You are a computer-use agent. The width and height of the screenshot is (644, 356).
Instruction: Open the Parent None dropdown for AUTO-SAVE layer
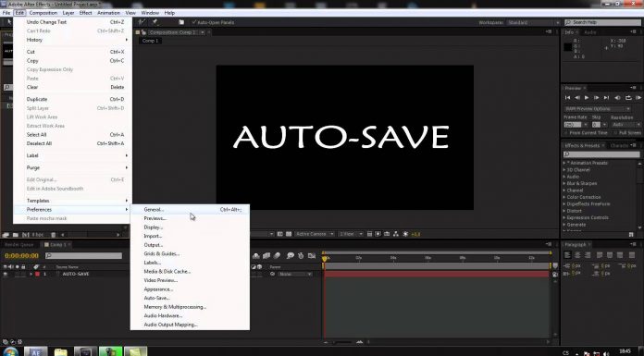pos(295,274)
